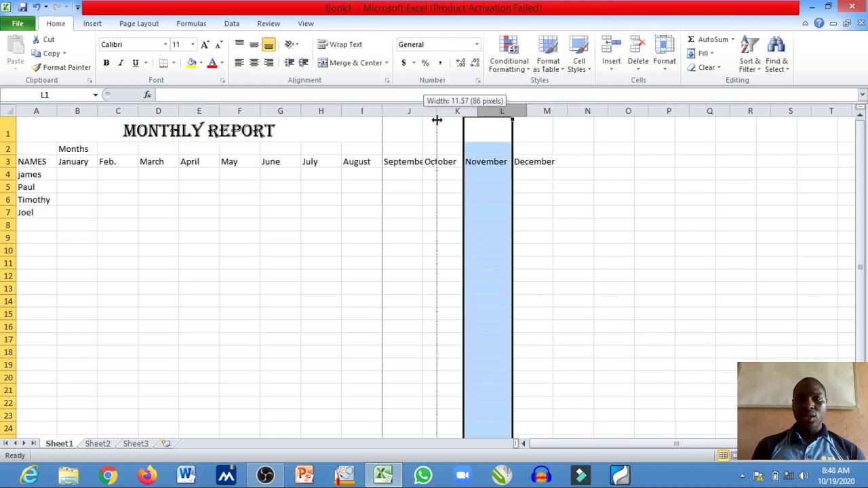Toggle center text alignment
Viewport: 868px width, 488px height.
point(254,63)
